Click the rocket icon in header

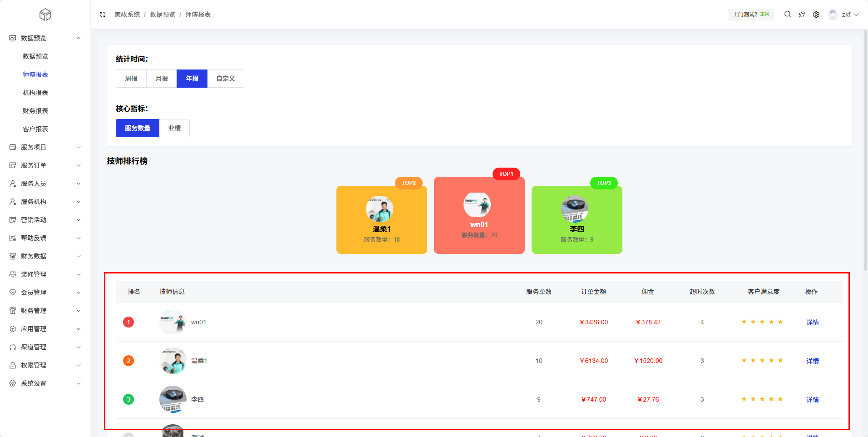[802, 15]
